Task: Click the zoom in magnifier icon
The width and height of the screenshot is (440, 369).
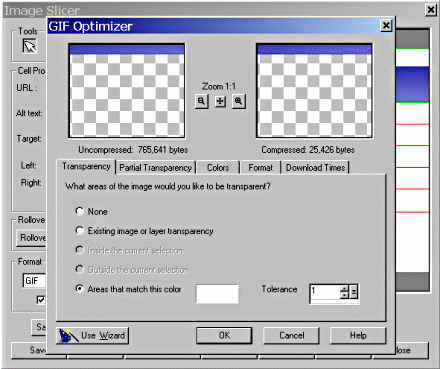Action: 239,101
